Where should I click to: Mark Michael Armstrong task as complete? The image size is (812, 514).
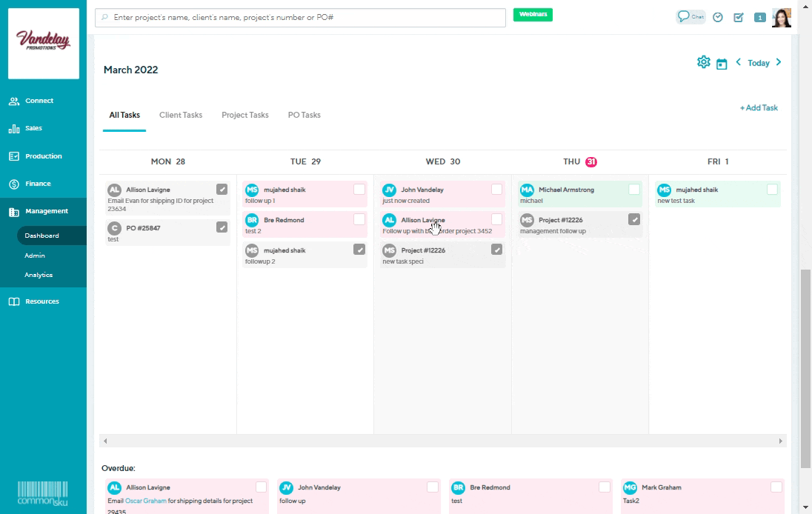(634, 190)
